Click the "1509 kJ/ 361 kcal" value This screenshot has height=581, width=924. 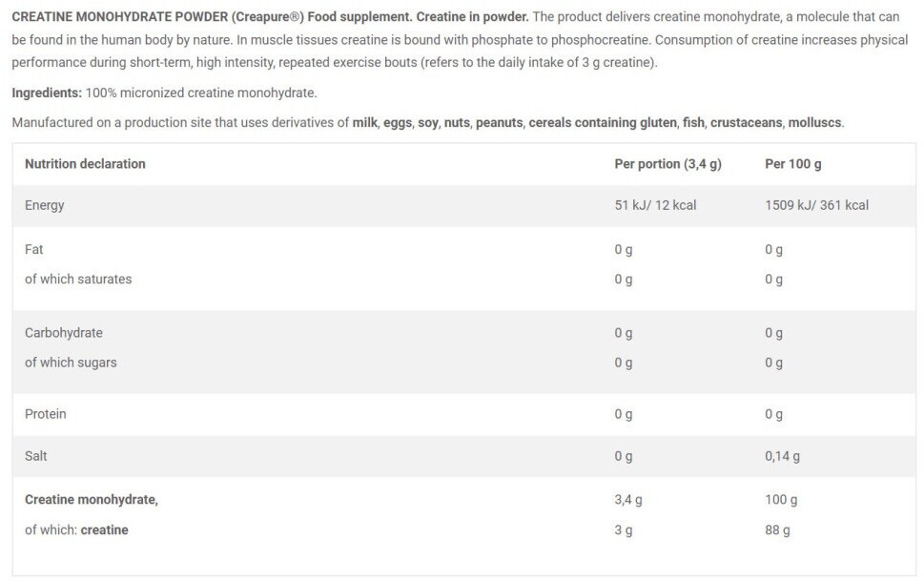pos(816,205)
